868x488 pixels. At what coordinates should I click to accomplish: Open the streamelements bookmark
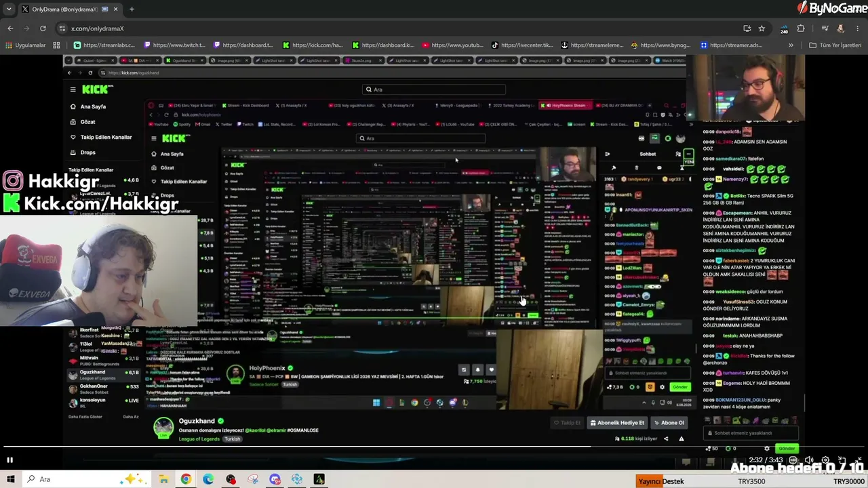592,45
